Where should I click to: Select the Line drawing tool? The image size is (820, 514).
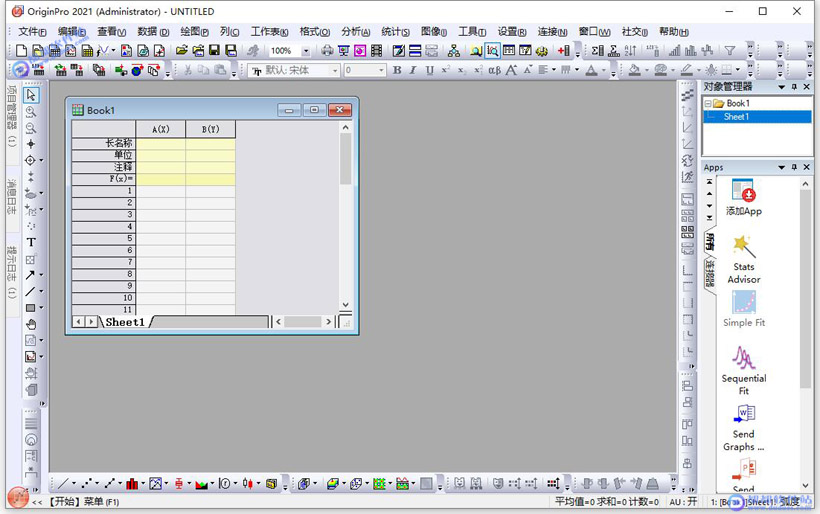[30, 291]
